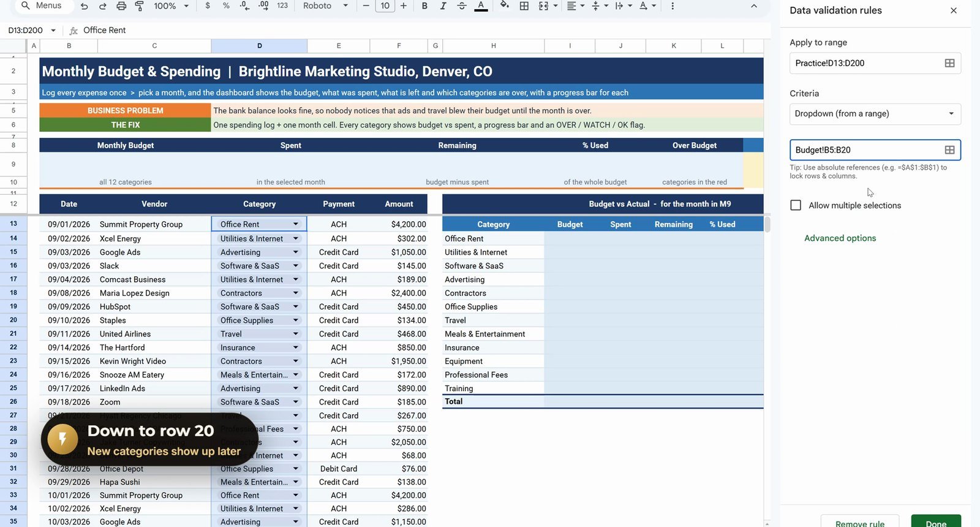This screenshot has width=980, height=527.
Task: Expand Advanced options
Action: 840,238
